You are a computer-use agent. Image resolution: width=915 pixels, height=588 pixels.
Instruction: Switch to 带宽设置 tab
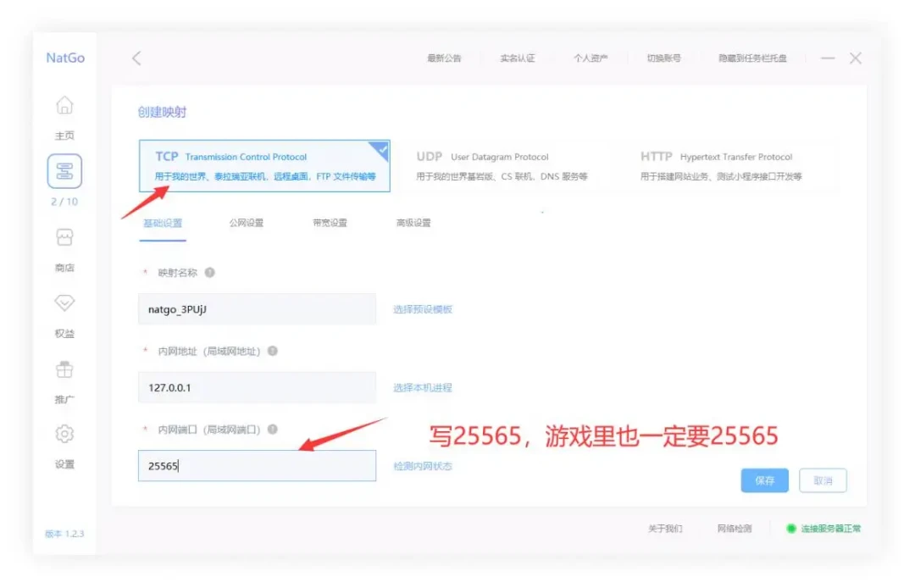pos(330,223)
